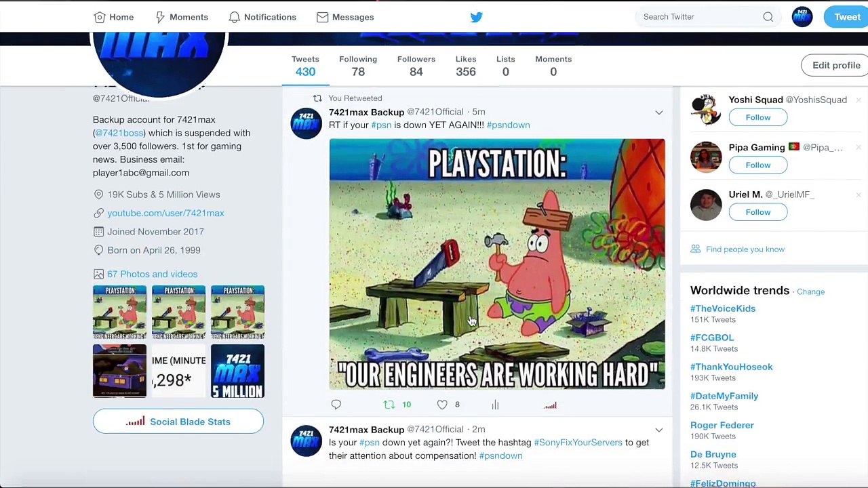Image resolution: width=868 pixels, height=488 pixels.
Task: Open the Yoshi Squad profile avatar
Action: [706, 110]
